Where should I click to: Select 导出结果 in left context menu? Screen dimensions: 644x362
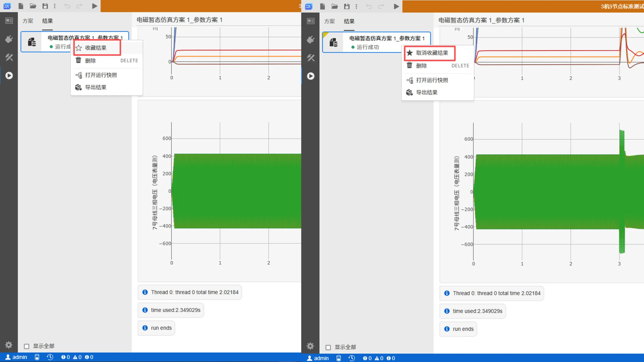click(x=96, y=87)
